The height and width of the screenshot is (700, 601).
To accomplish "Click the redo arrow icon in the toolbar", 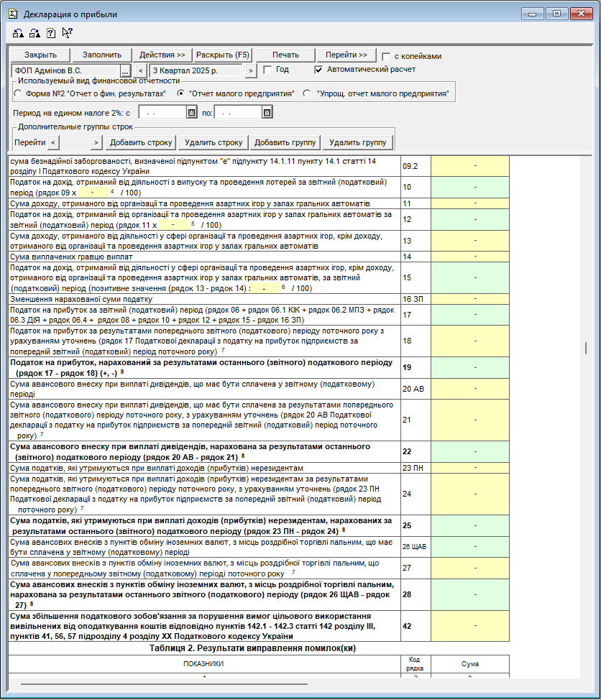I will point(35,33).
